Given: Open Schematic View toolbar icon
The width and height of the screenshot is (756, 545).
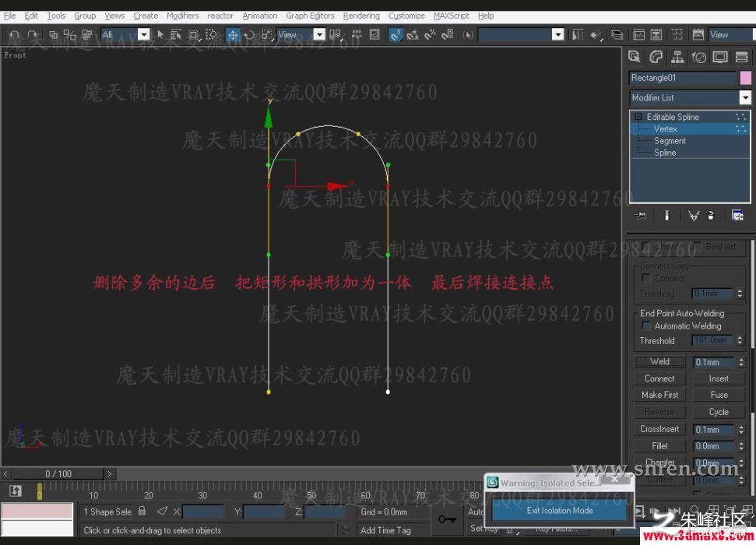Looking at the screenshot, I should (656, 35).
